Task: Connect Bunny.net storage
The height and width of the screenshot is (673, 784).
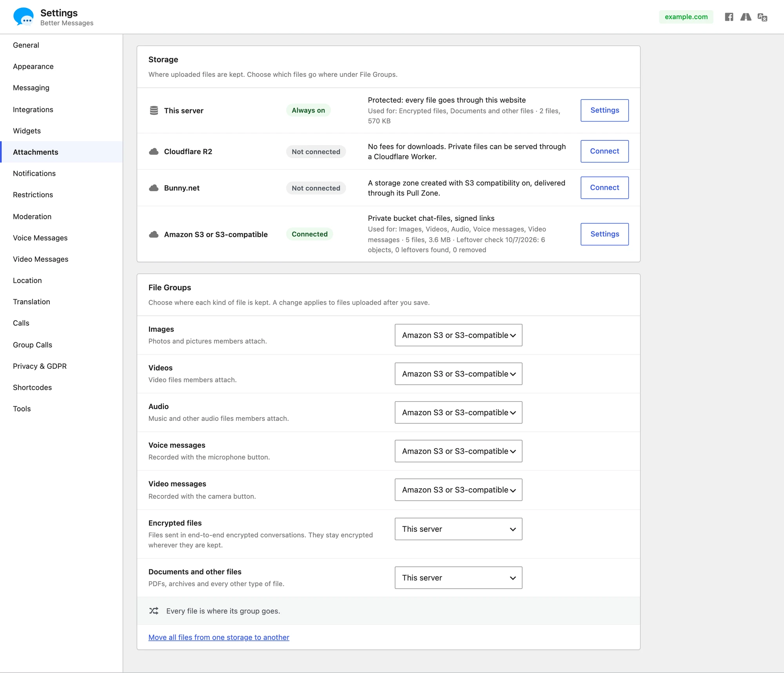Action: coord(604,187)
